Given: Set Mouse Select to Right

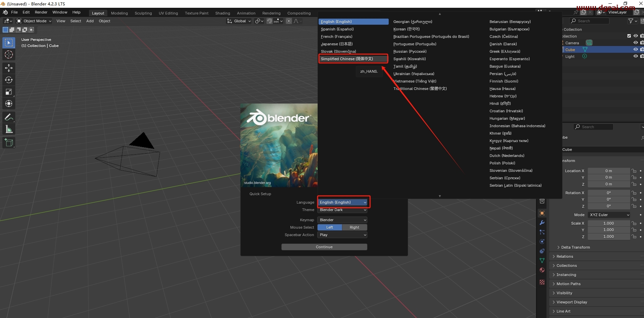Looking at the screenshot, I should 355,227.
